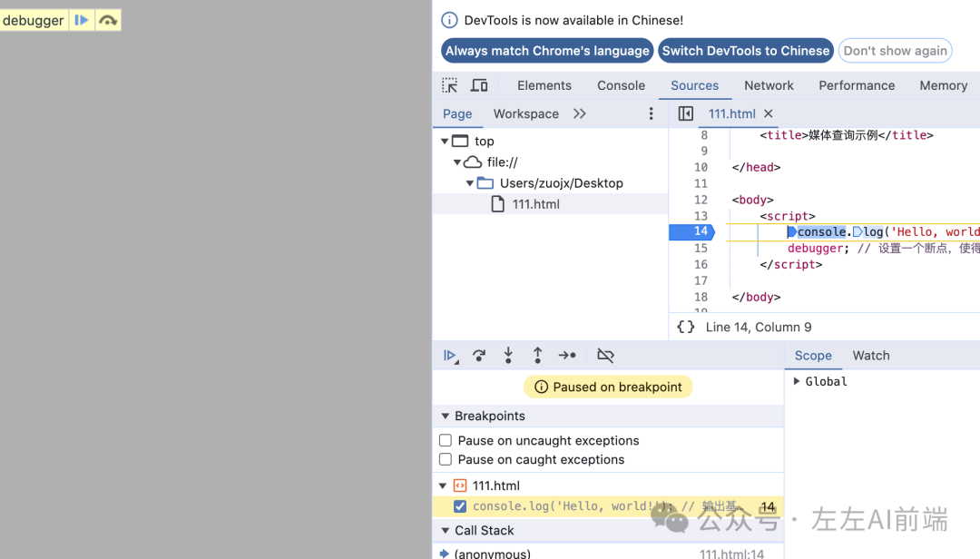Open the Memory panel tab

click(x=943, y=85)
